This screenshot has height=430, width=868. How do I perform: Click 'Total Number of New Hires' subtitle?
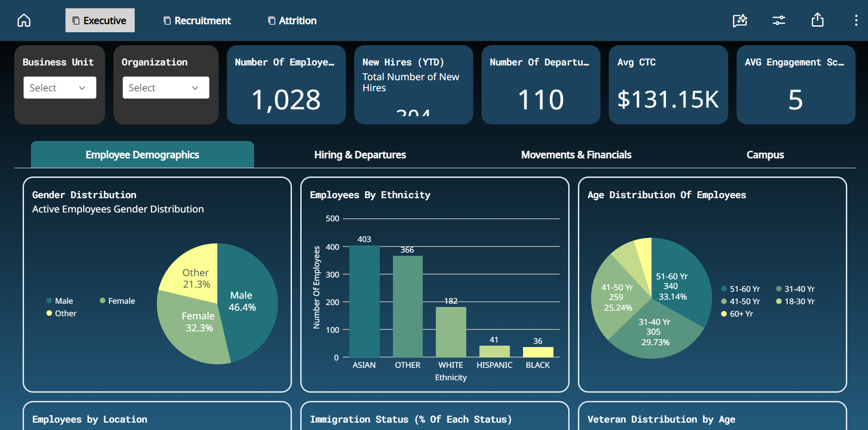pos(410,82)
